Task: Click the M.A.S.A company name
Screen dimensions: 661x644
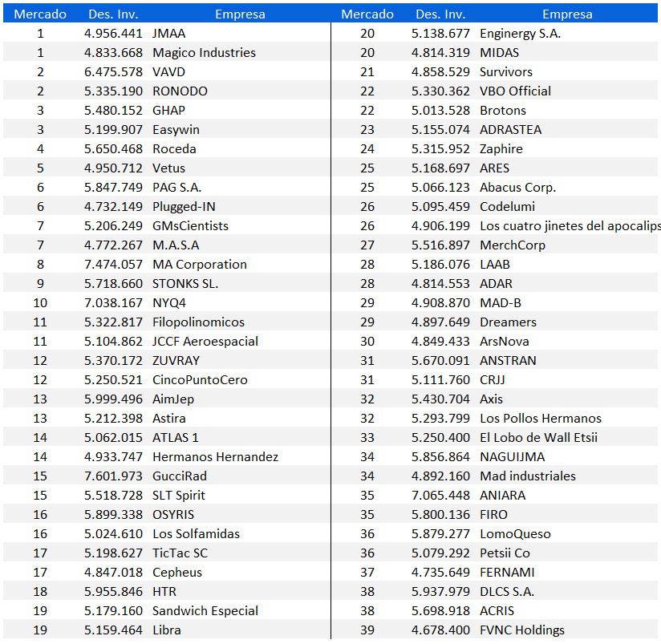Action: (x=176, y=245)
